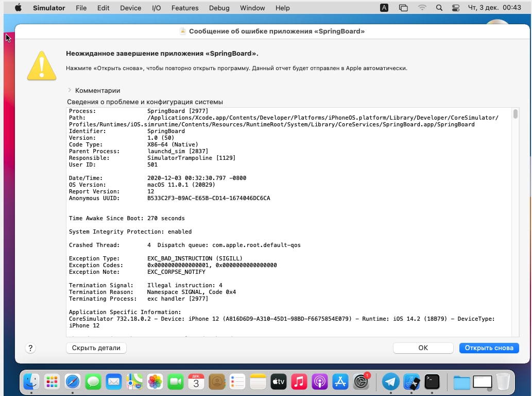Open the I/O menu
Image resolution: width=532 pixels, height=396 pixels.
(157, 8)
